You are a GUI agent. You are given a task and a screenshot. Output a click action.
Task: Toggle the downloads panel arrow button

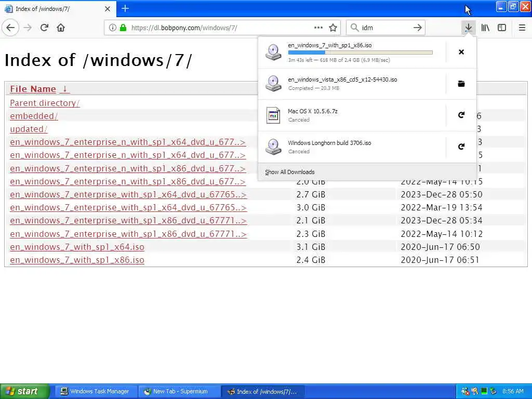(x=469, y=28)
